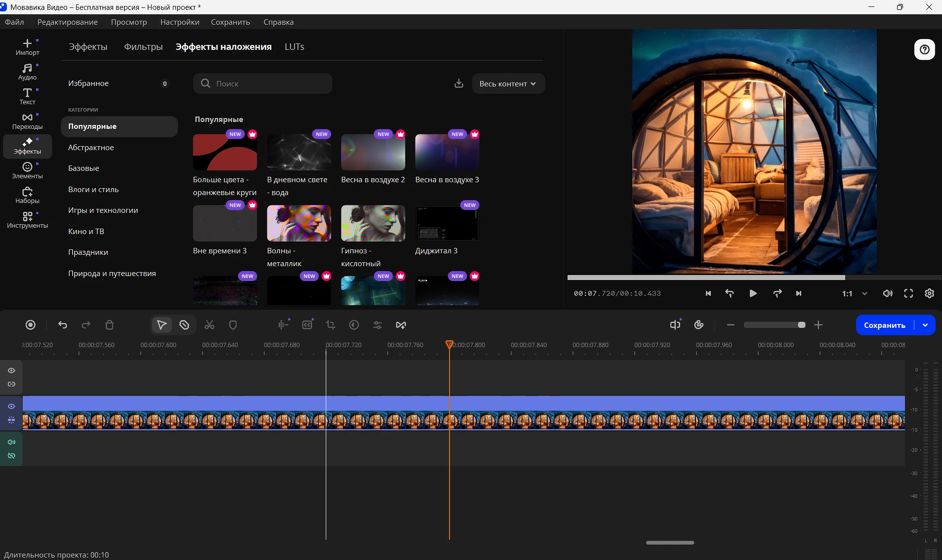The height and width of the screenshot is (560, 942).
Task: Delete selected clip with trash icon
Action: (x=110, y=325)
